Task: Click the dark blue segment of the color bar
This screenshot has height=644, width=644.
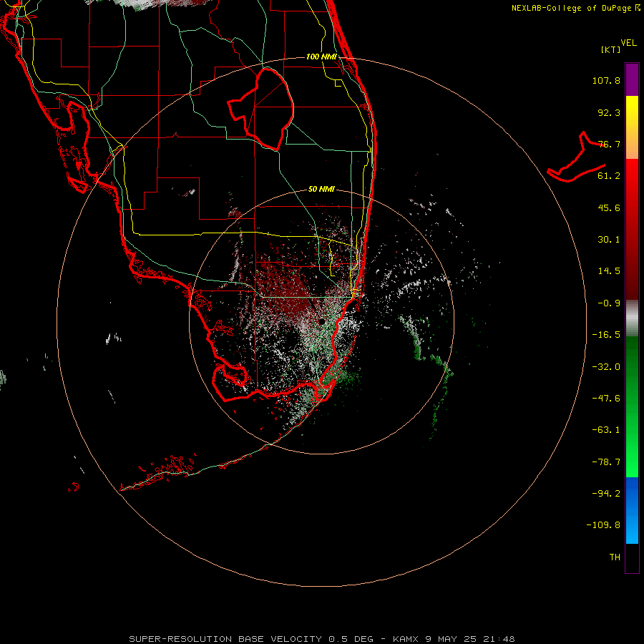Action: [632, 493]
